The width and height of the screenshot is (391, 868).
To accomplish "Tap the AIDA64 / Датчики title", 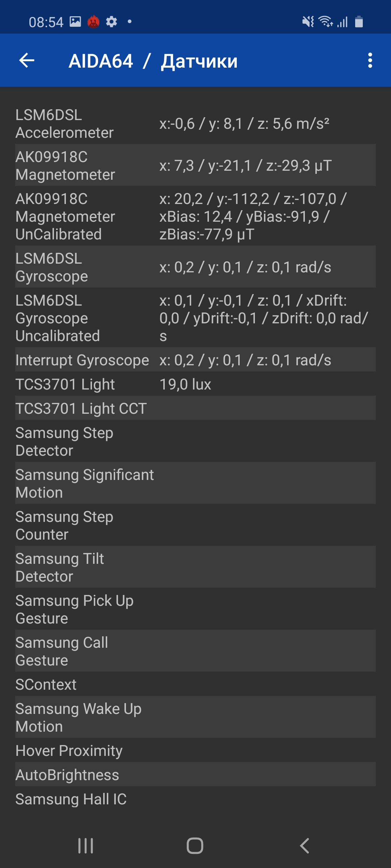I will coord(153,61).
